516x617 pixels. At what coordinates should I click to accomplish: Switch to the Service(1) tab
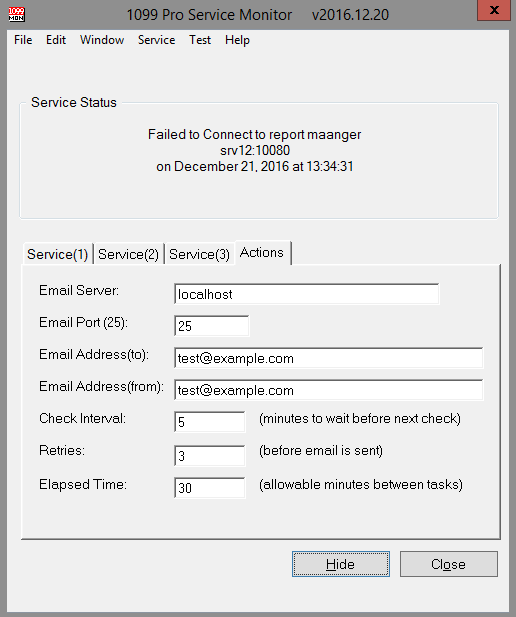click(x=57, y=254)
